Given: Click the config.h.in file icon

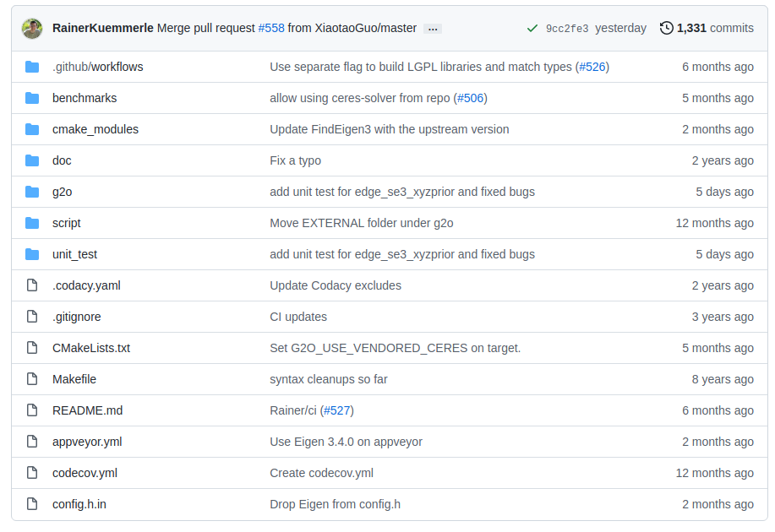Looking at the screenshot, I should click(32, 504).
